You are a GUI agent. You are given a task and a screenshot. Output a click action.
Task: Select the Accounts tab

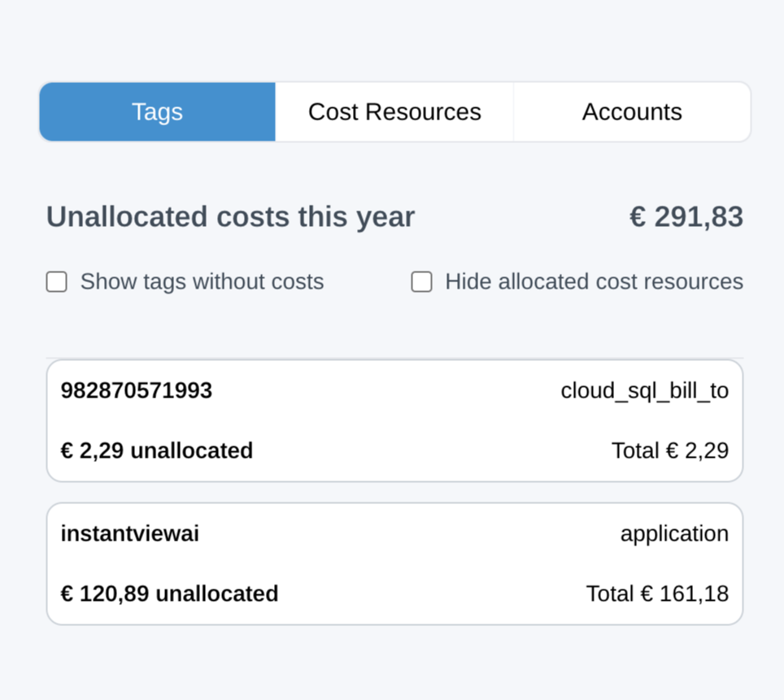(x=632, y=112)
